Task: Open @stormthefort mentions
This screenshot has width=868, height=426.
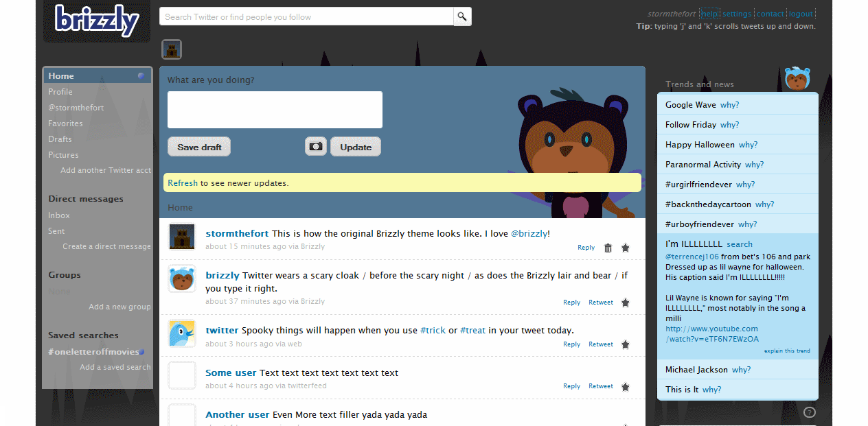Action: point(76,108)
